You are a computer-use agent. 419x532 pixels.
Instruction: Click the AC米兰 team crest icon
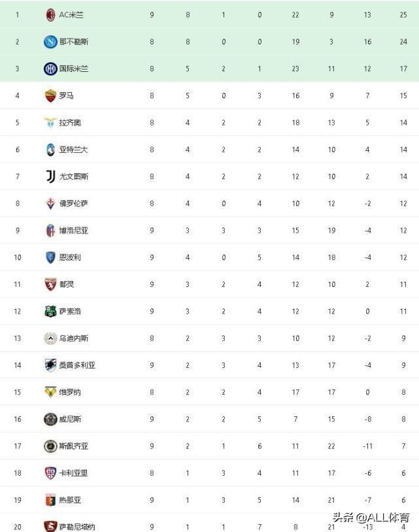click(x=50, y=15)
